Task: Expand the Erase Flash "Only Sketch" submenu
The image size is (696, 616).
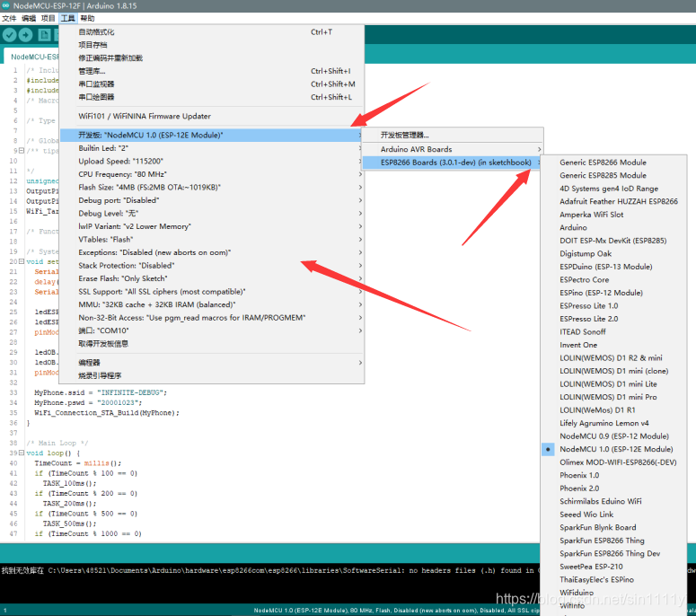Action: 212,278
